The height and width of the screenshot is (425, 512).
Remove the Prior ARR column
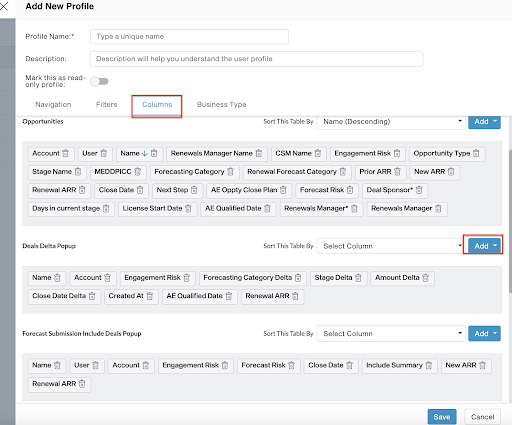[x=397, y=172]
